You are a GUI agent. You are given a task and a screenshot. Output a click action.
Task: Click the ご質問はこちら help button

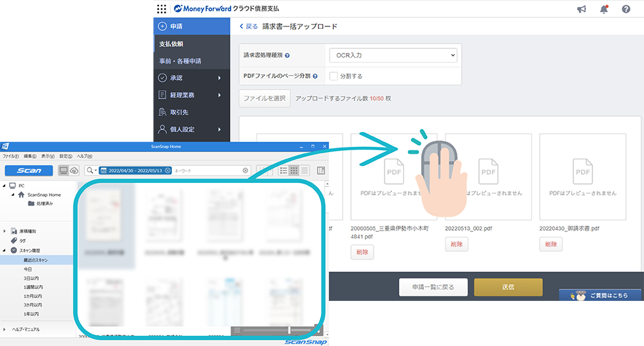click(x=600, y=295)
